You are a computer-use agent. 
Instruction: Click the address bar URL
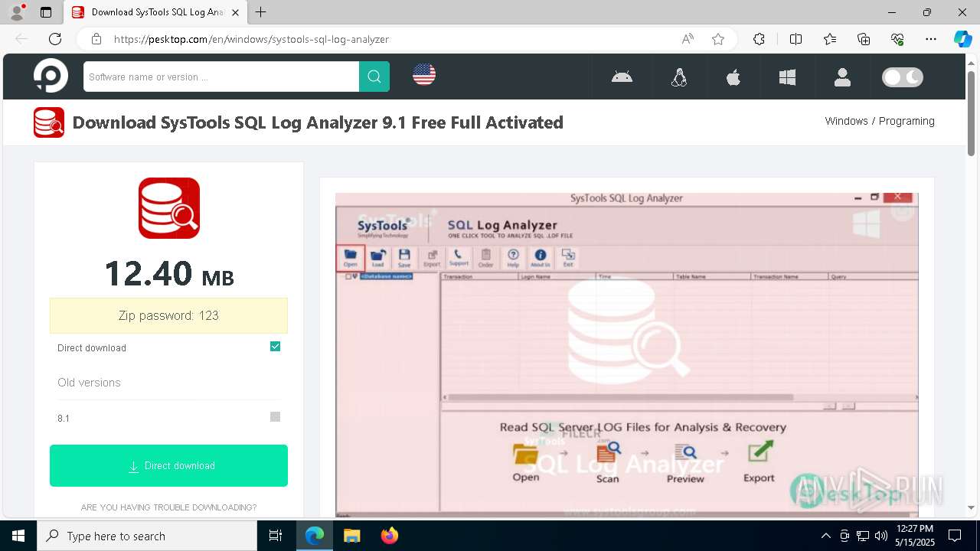coord(251,39)
